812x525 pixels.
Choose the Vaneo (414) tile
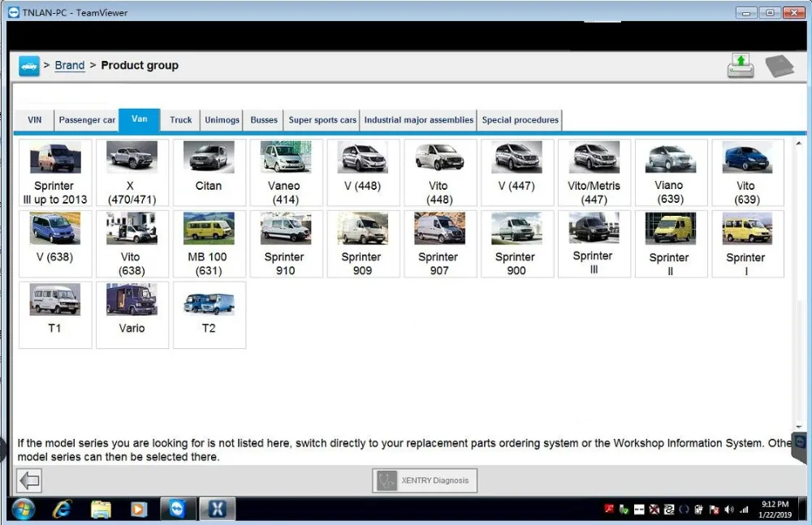[286, 172]
